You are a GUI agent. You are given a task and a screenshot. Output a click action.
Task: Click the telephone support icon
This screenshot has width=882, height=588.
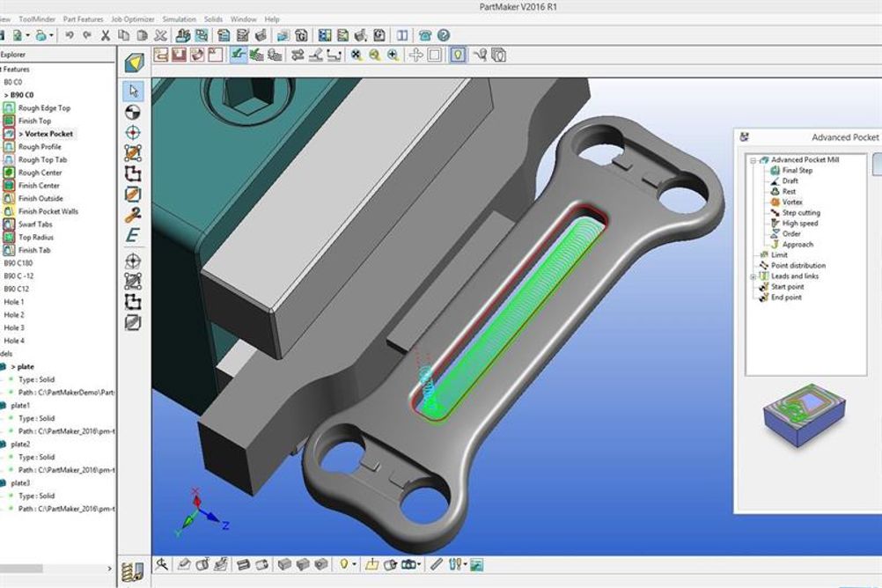[x=425, y=35]
